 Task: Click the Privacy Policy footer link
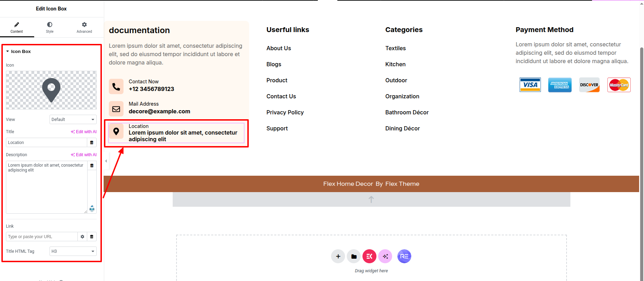click(x=285, y=112)
